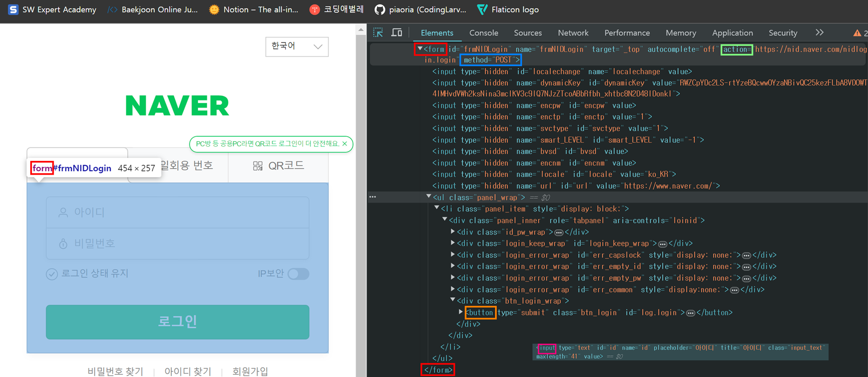Viewport: 868px width, 377px height.
Task: Expand the div err_empty_id node
Action: [453, 266]
